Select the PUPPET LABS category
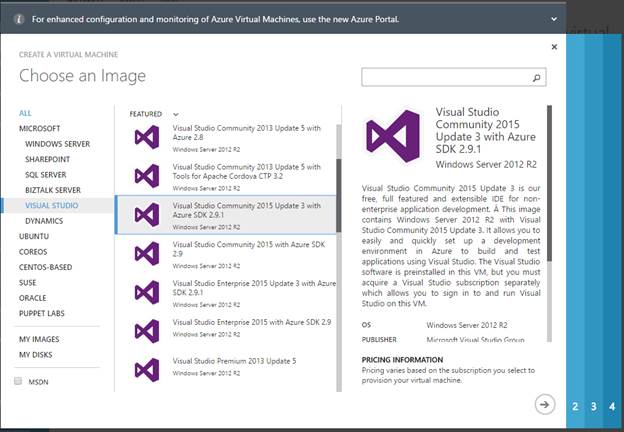 tap(41, 313)
